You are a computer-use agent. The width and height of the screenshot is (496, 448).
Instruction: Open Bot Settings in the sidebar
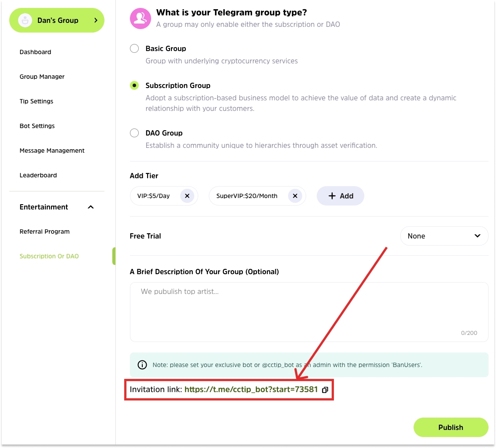(37, 126)
